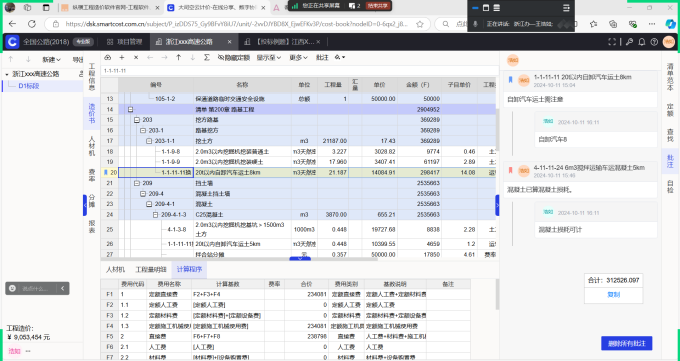Toggle 隐藏定额 hide quota button
The image size is (680, 361).
(x=234, y=57)
